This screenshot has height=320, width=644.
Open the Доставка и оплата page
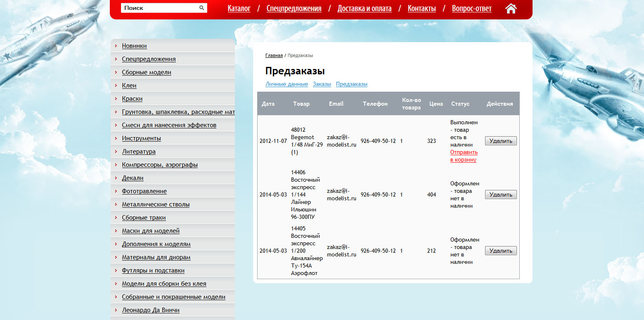click(365, 8)
